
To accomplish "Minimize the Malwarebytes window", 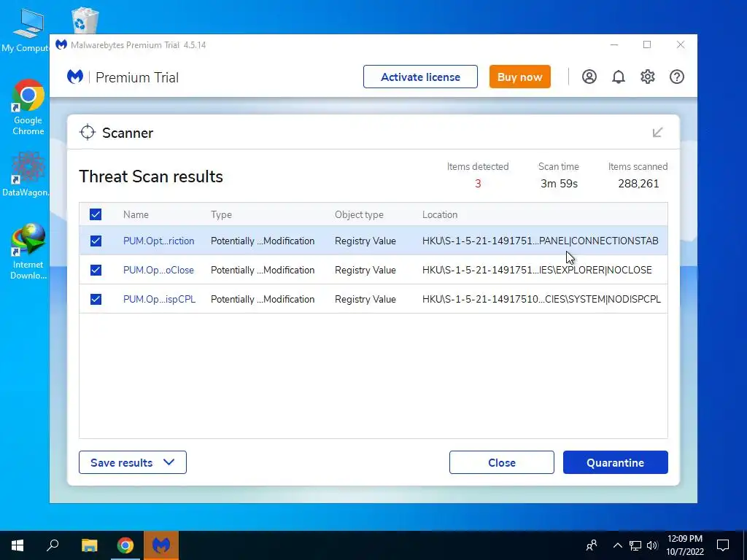I will [x=614, y=44].
